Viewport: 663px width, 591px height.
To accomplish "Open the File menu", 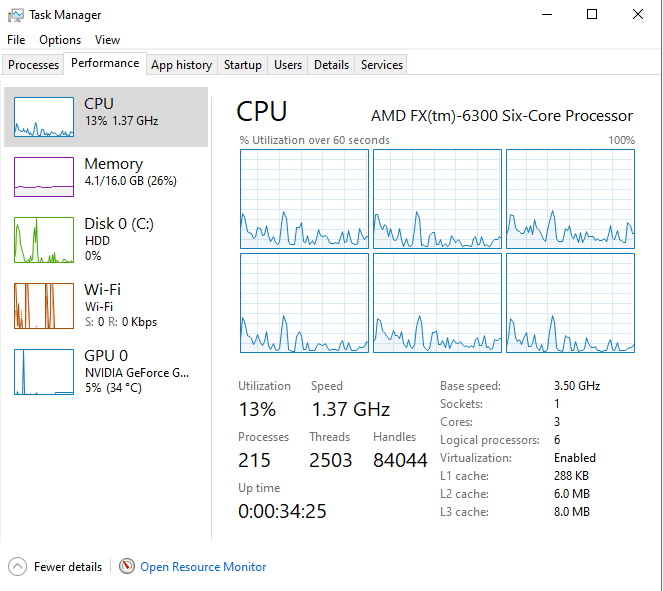I will 16,40.
